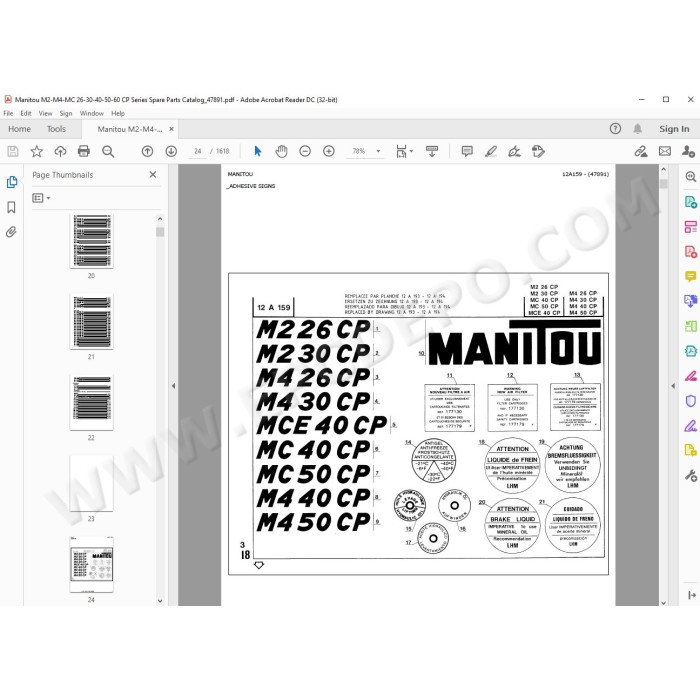
Task: Click the page number input field
Action: pos(197,151)
